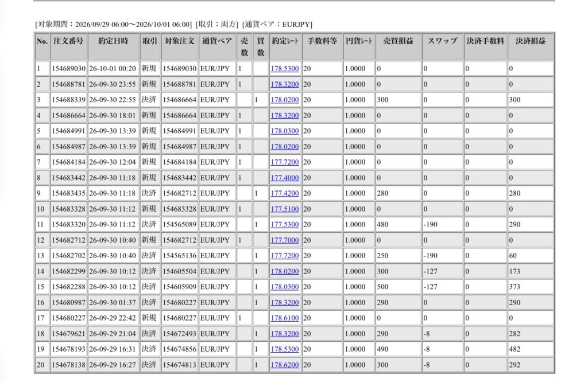The height and width of the screenshot is (382, 588).
Task: Select target order 154605909 cell
Action: point(180,287)
